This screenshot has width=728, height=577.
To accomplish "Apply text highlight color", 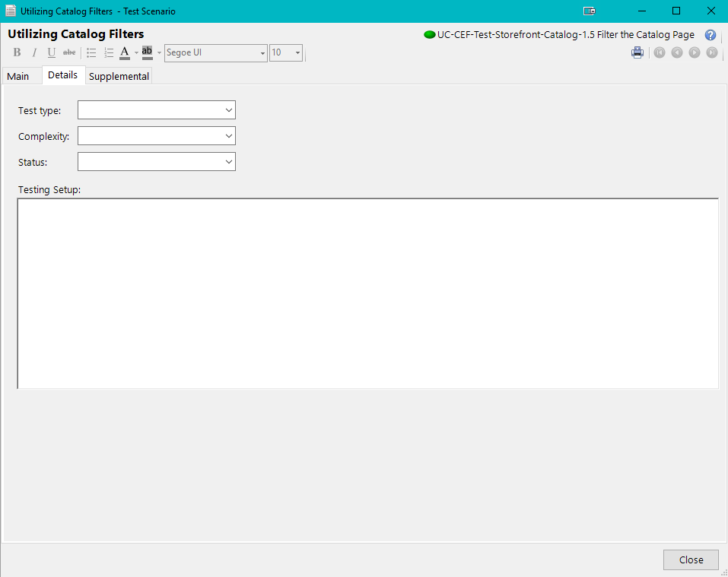I will (147, 53).
